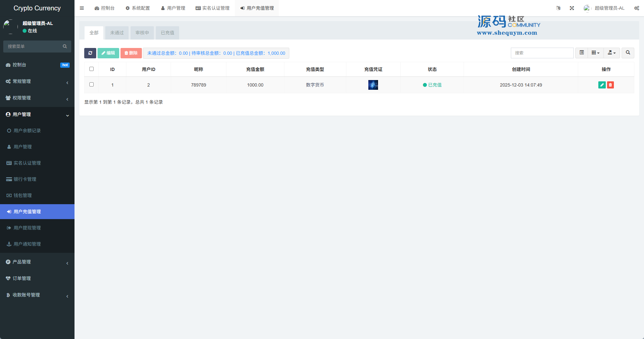644x339 pixels.
Task: Open the export data dropdown
Action: click(612, 53)
